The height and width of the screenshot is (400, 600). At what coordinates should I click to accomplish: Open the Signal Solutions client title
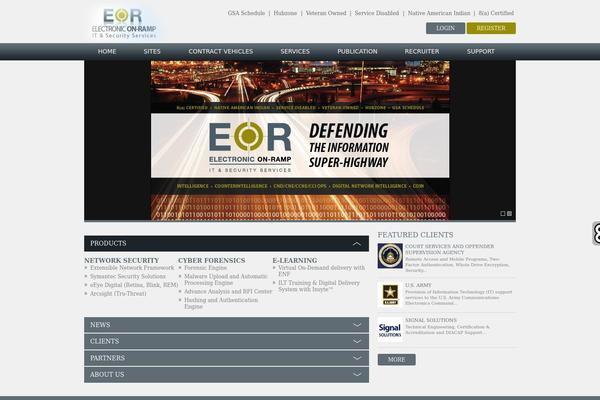tap(431, 320)
